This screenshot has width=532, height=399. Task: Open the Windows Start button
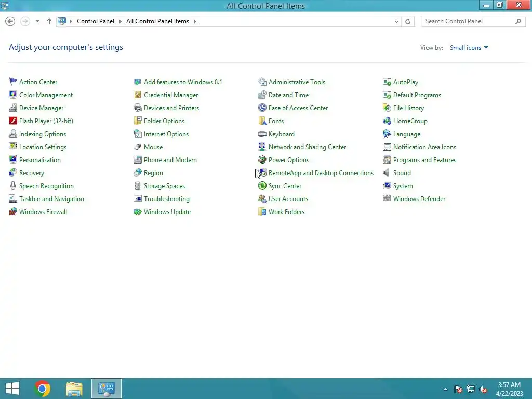tap(12, 389)
